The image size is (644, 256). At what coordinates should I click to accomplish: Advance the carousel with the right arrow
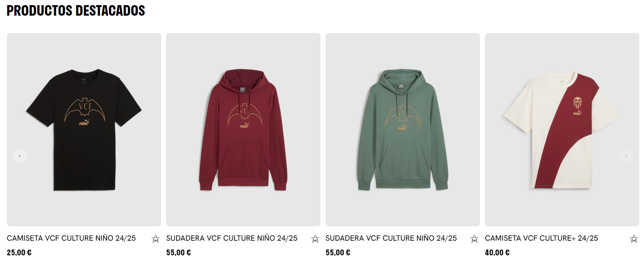tap(626, 156)
